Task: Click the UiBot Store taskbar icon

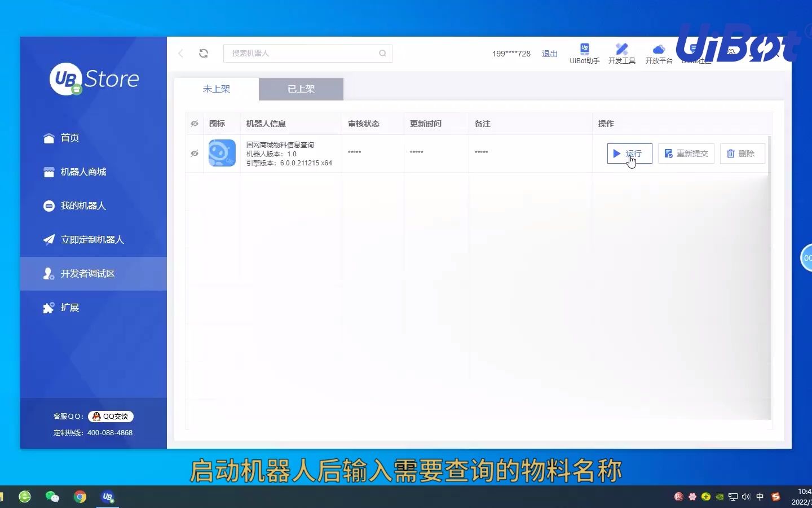Action: (108, 497)
